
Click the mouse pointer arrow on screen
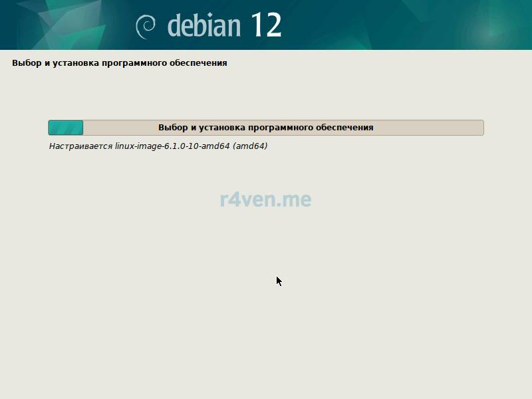(x=279, y=281)
